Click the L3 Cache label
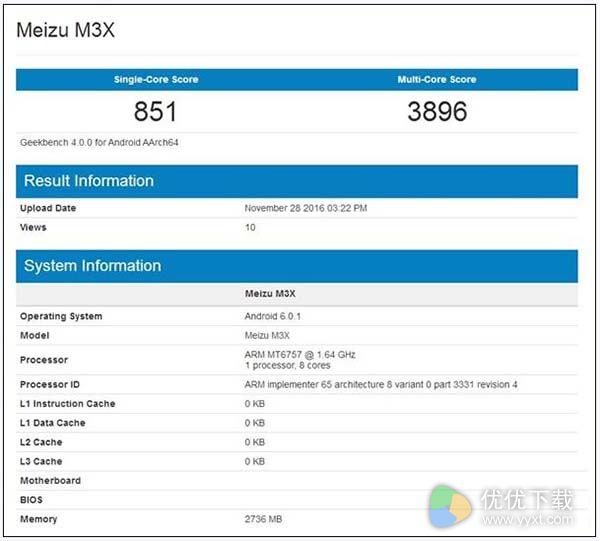The image size is (600, 541). (41, 461)
